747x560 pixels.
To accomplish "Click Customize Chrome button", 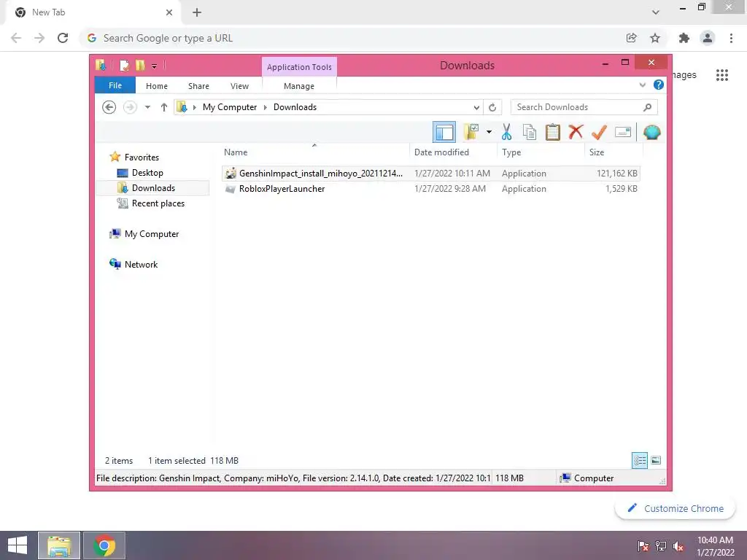I will coord(676,508).
